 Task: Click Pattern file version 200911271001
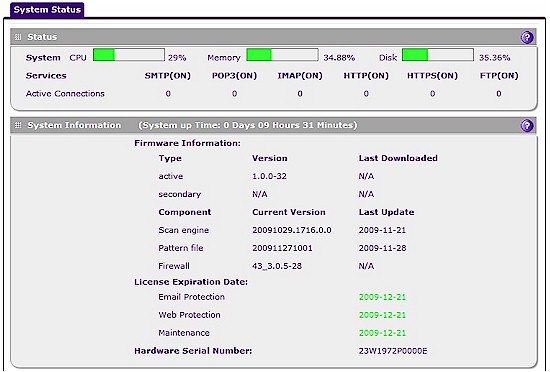pyautogui.click(x=282, y=248)
